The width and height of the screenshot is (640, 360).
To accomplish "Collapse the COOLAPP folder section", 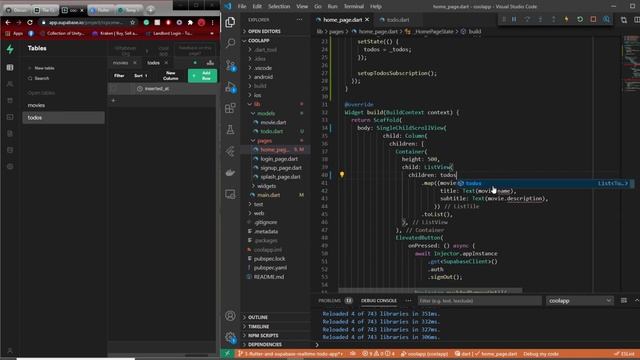I will [x=258, y=40].
